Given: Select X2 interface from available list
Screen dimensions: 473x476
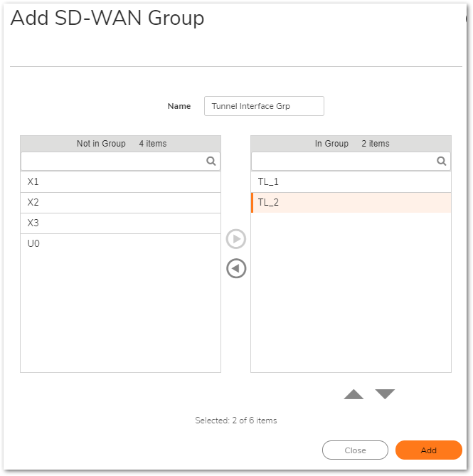Looking at the screenshot, I should click(x=120, y=203).
